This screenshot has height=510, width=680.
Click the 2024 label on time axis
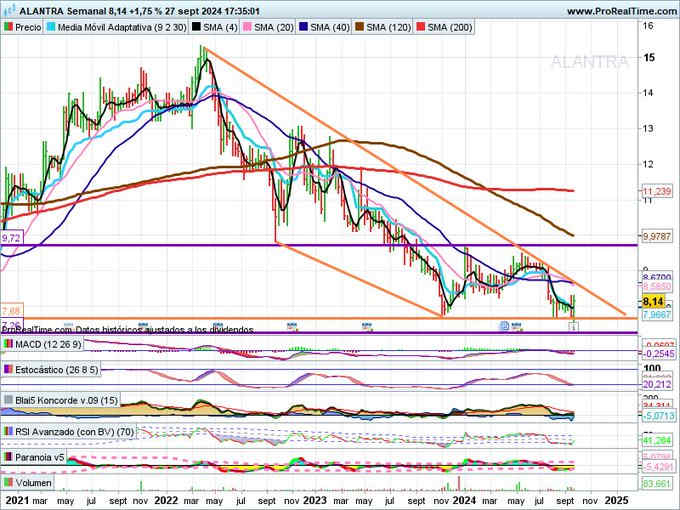(x=464, y=500)
